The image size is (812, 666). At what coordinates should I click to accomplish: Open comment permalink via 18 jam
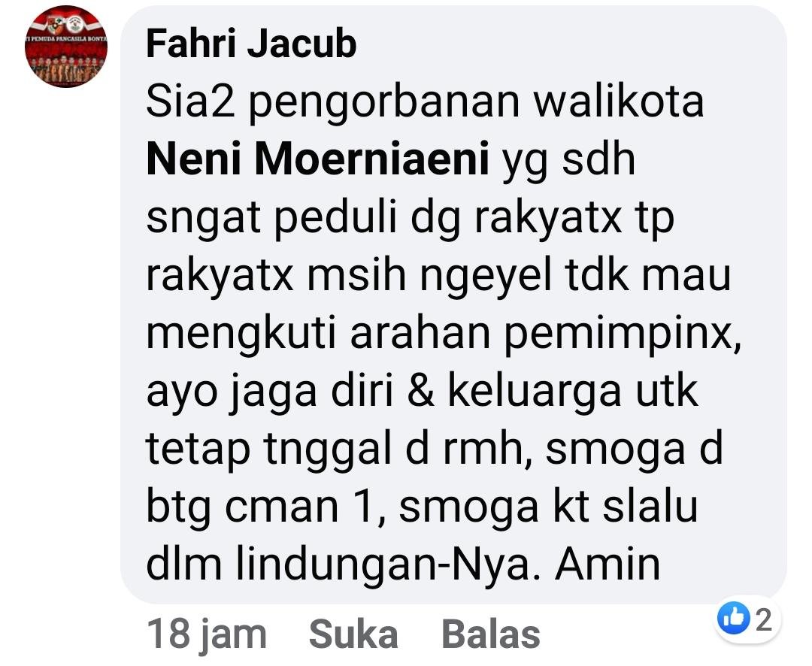[x=206, y=634]
